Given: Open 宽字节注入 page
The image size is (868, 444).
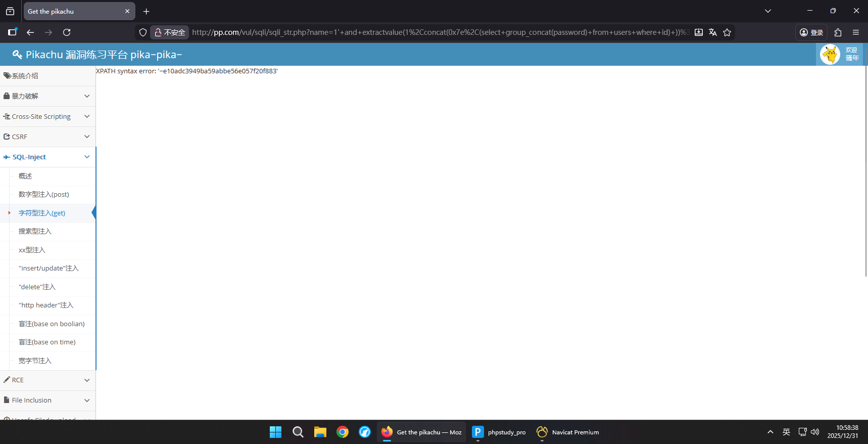Looking at the screenshot, I should (x=35, y=361).
